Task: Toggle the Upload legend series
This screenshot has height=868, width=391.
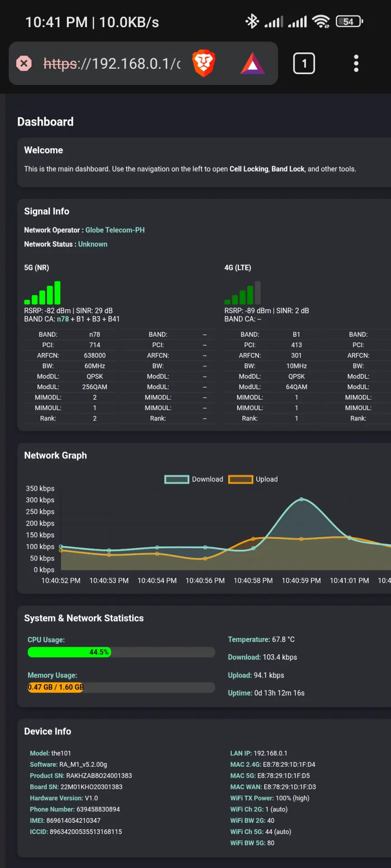Action: click(253, 479)
